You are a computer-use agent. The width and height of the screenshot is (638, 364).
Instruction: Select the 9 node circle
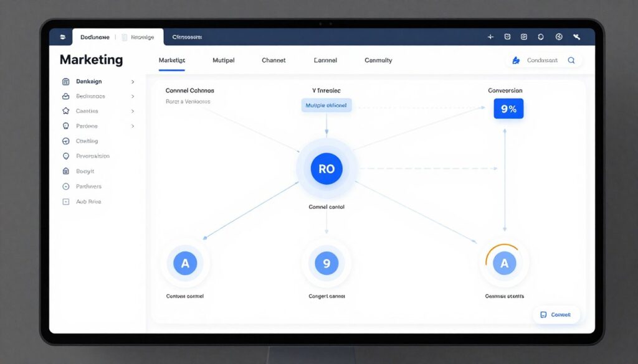point(326,263)
